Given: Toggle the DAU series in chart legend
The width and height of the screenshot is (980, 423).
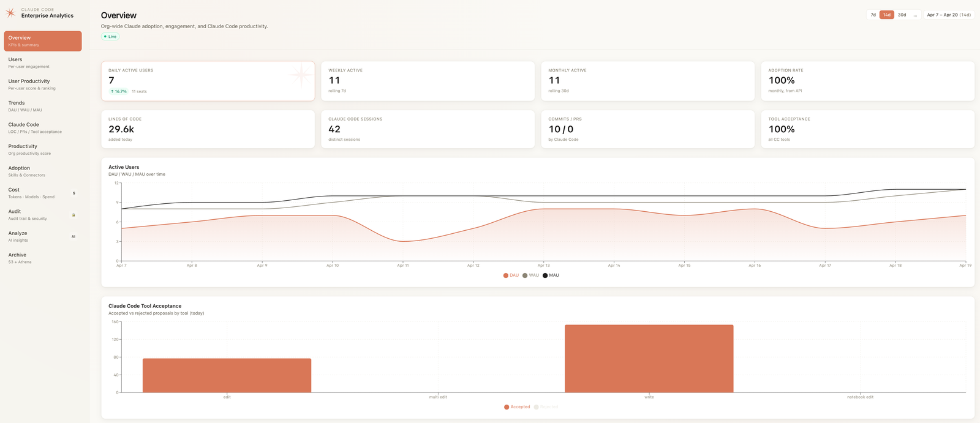Looking at the screenshot, I should (511, 275).
